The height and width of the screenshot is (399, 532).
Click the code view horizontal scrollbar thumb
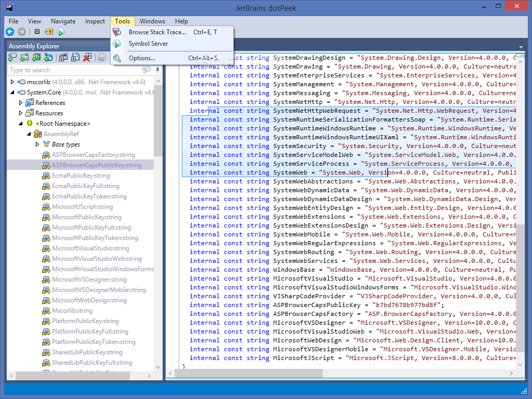tap(249, 373)
